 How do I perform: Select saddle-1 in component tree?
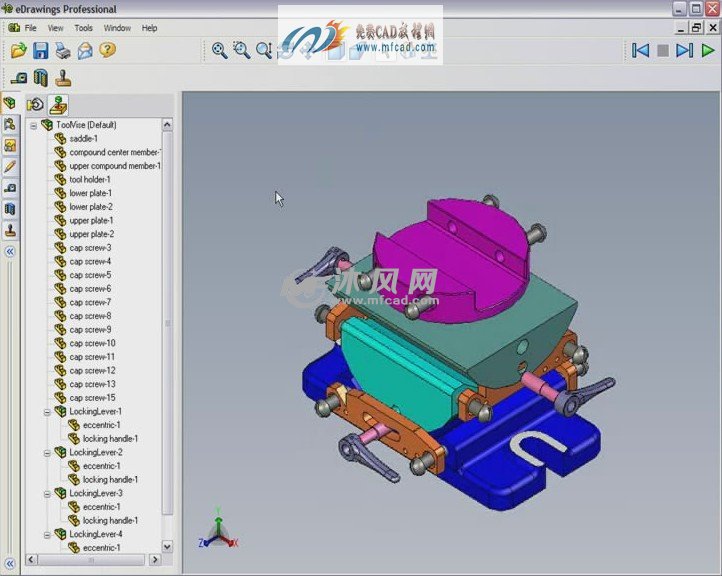pyautogui.click(x=83, y=139)
